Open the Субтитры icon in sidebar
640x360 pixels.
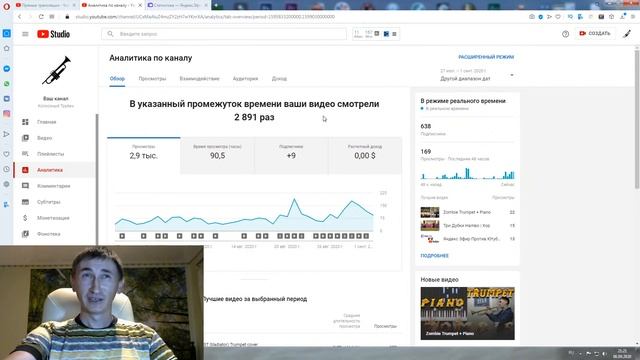25,202
